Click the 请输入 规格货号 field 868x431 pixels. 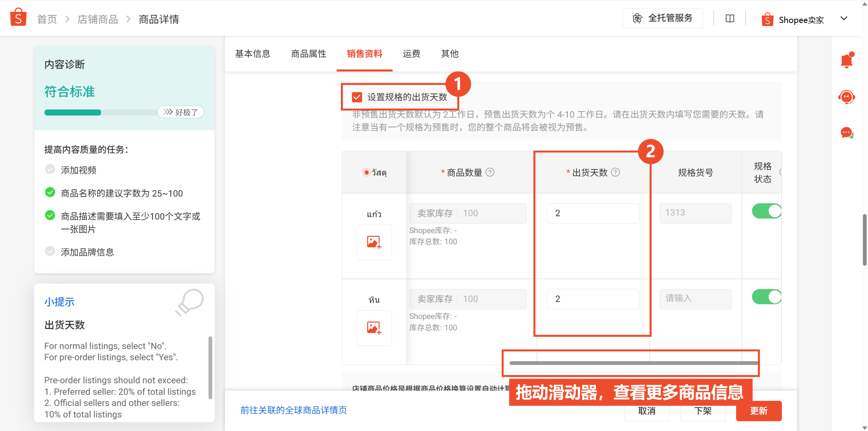click(695, 299)
